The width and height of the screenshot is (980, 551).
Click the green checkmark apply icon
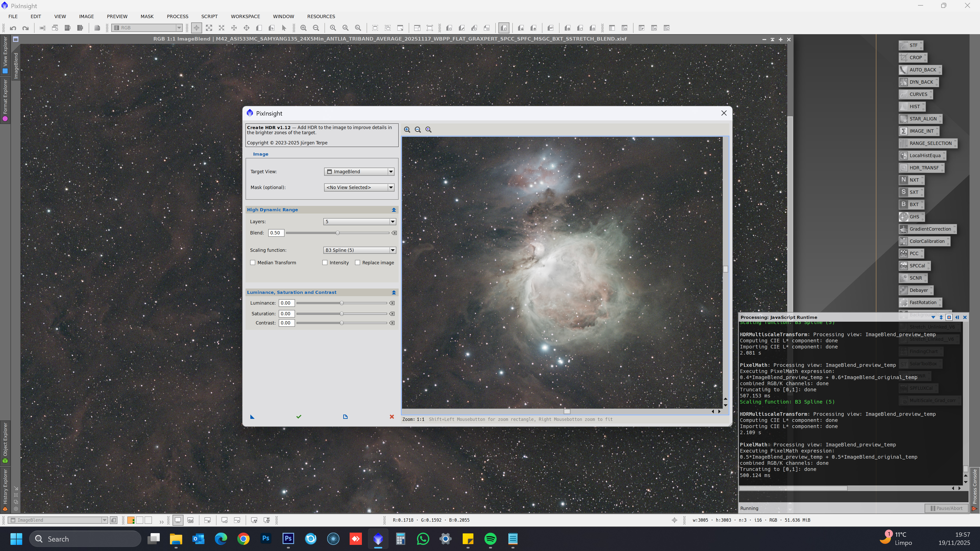pyautogui.click(x=299, y=417)
